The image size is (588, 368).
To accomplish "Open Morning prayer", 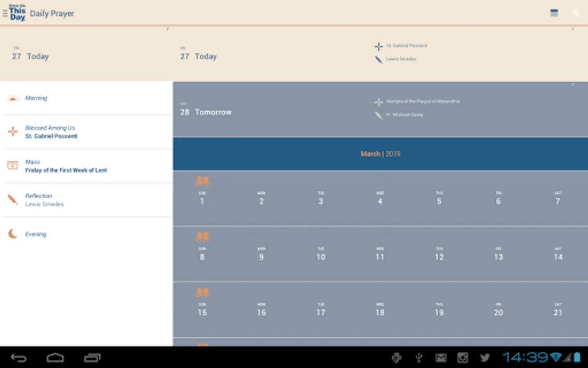I will [86, 98].
